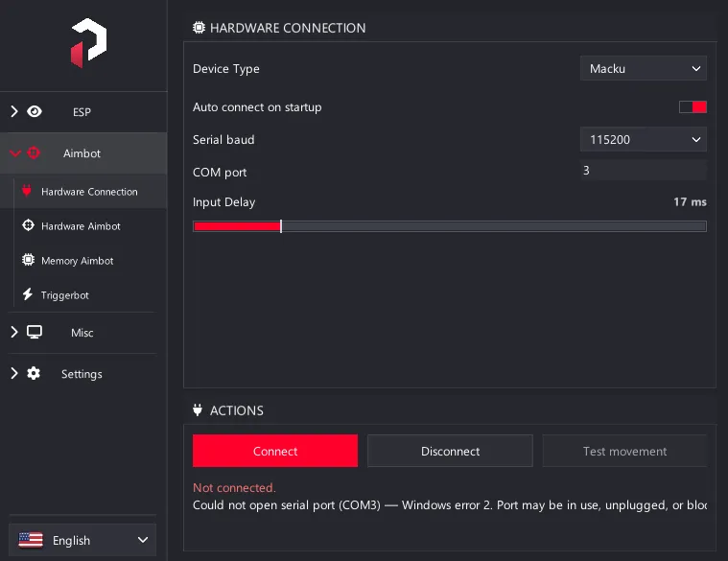Open the Triggerbot page
The image size is (728, 561).
[64, 295]
